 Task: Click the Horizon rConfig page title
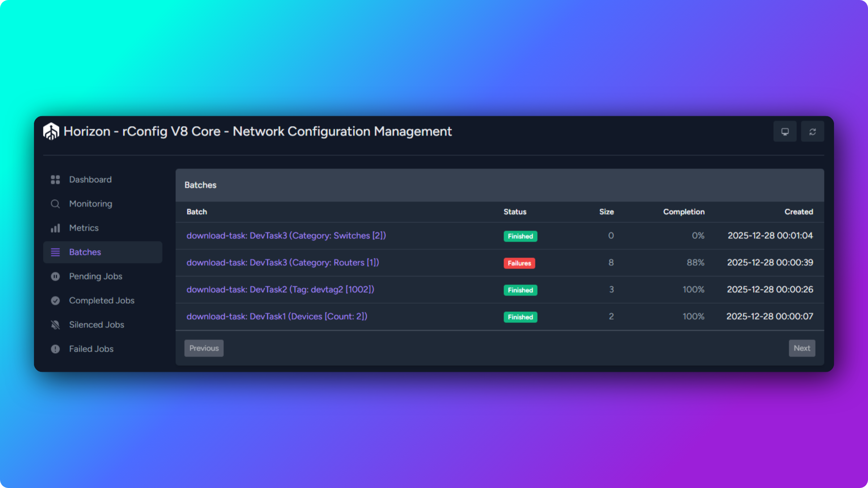point(258,132)
